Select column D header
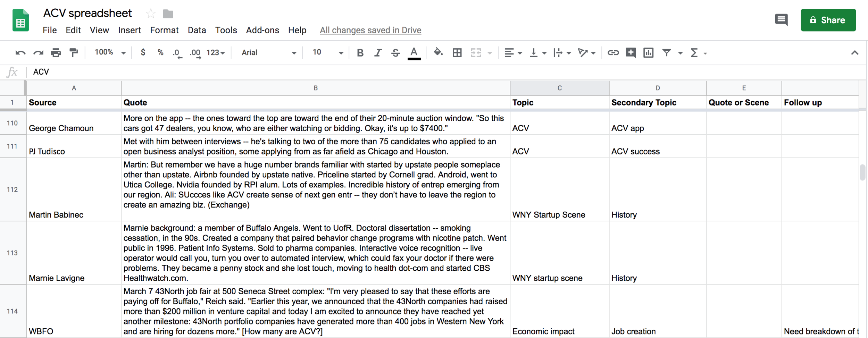This screenshot has width=868, height=338. pyautogui.click(x=658, y=88)
